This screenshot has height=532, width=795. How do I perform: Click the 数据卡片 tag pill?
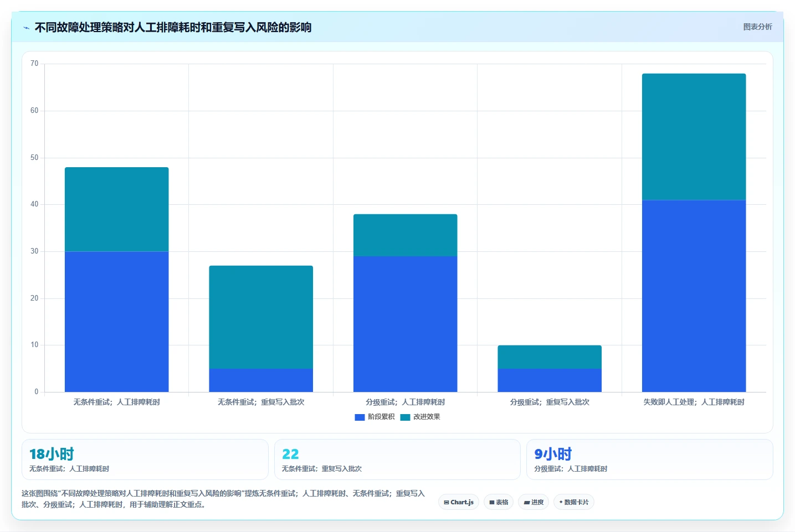[574, 502]
